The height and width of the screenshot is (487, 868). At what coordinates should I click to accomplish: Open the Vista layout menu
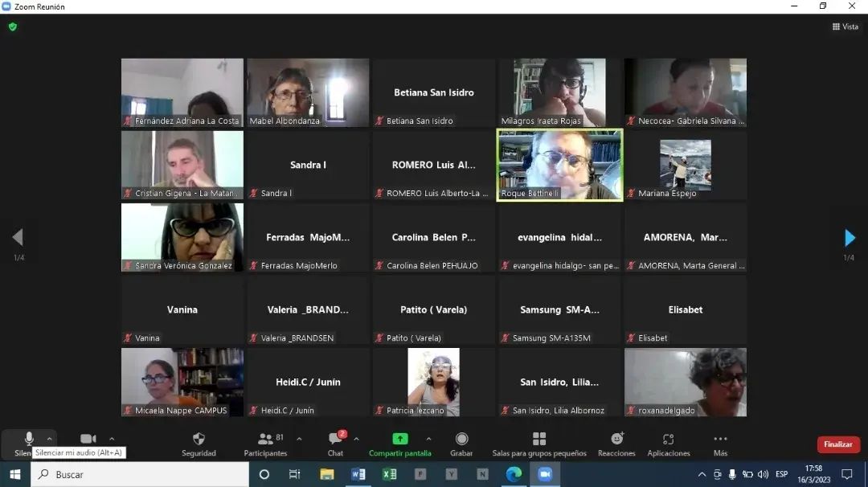(x=845, y=27)
